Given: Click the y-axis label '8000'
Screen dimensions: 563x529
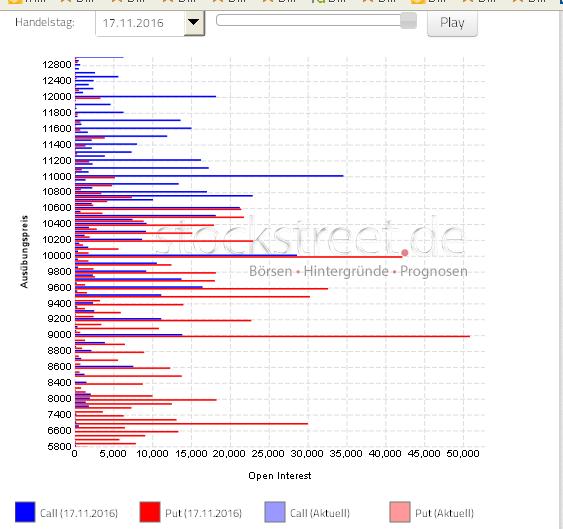Looking at the screenshot, I should 59,398.
